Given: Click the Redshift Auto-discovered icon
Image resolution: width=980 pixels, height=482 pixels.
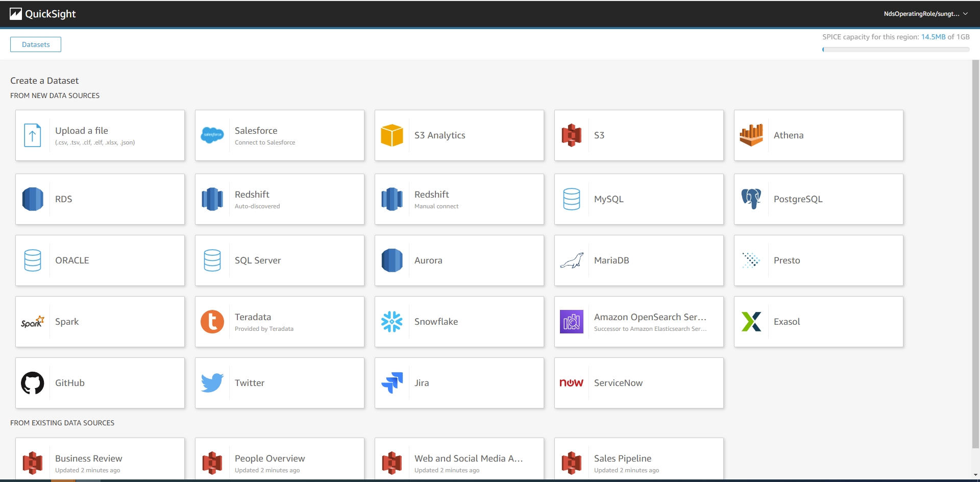Looking at the screenshot, I should point(212,199).
